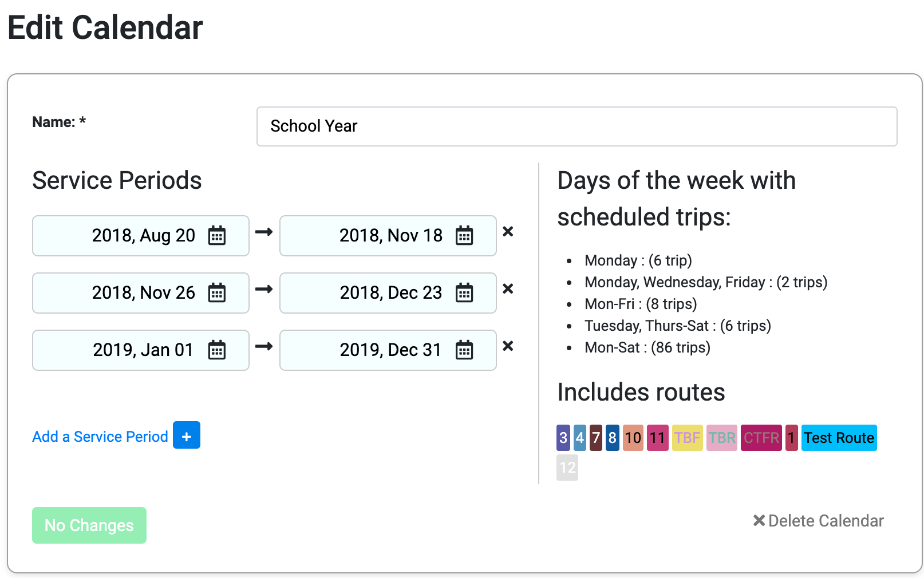Image resolution: width=924 pixels, height=578 pixels.
Task: Click the No Changes button
Action: click(x=89, y=525)
